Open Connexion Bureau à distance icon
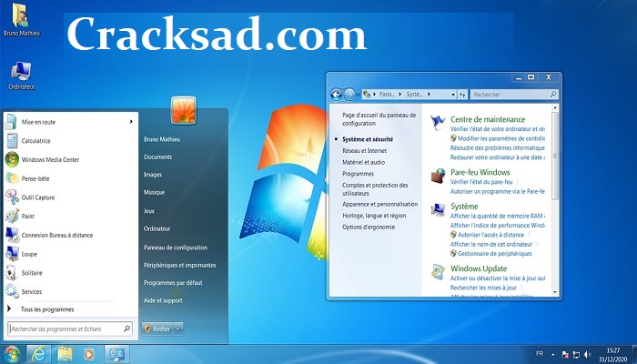The image size is (637, 364). click(12, 235)
